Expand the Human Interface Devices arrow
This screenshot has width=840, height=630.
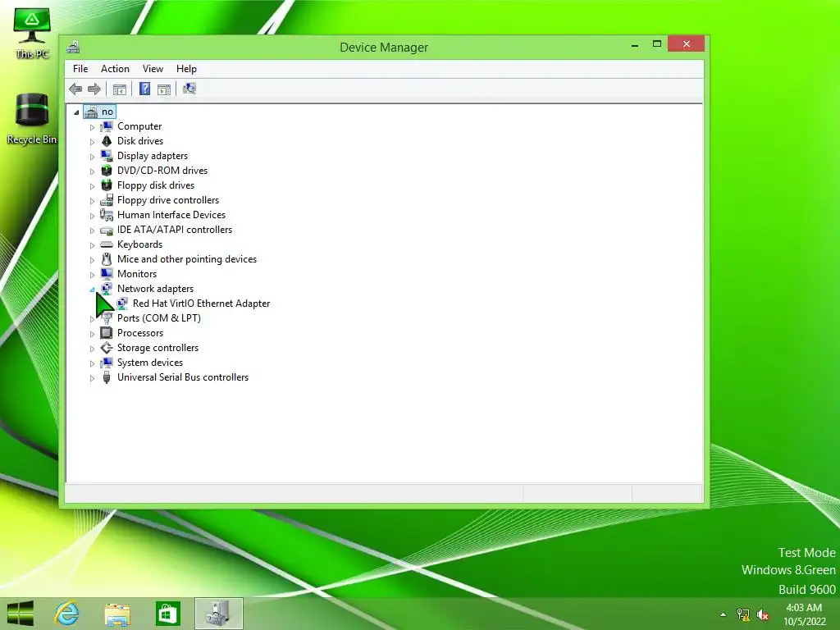[92, 216]
